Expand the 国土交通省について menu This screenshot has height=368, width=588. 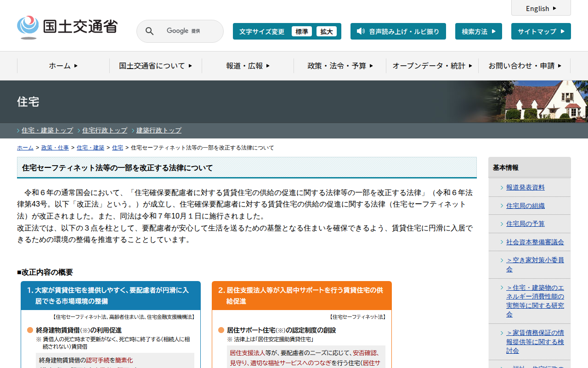[x=156, y=66]
